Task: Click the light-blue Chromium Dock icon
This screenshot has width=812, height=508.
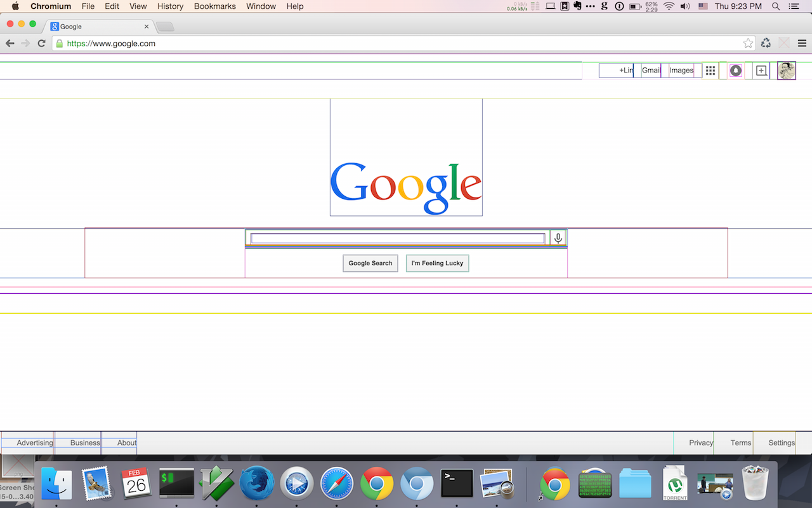Action: point(416,484)
